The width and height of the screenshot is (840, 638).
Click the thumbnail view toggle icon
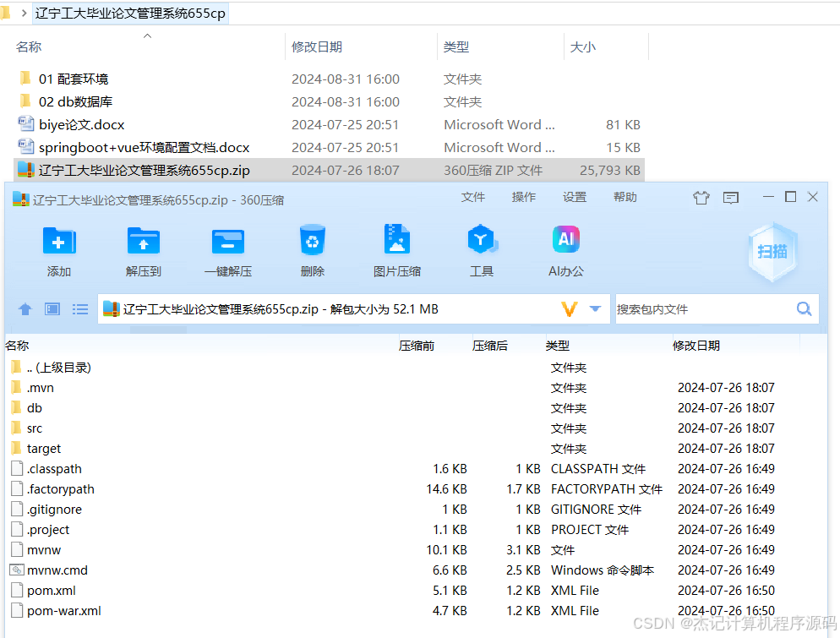pos(52,309)
